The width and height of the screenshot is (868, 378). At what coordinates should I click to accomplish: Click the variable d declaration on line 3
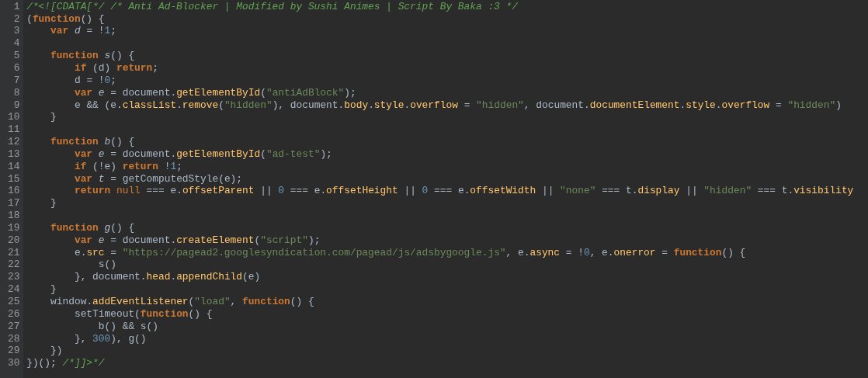(78, 30)
